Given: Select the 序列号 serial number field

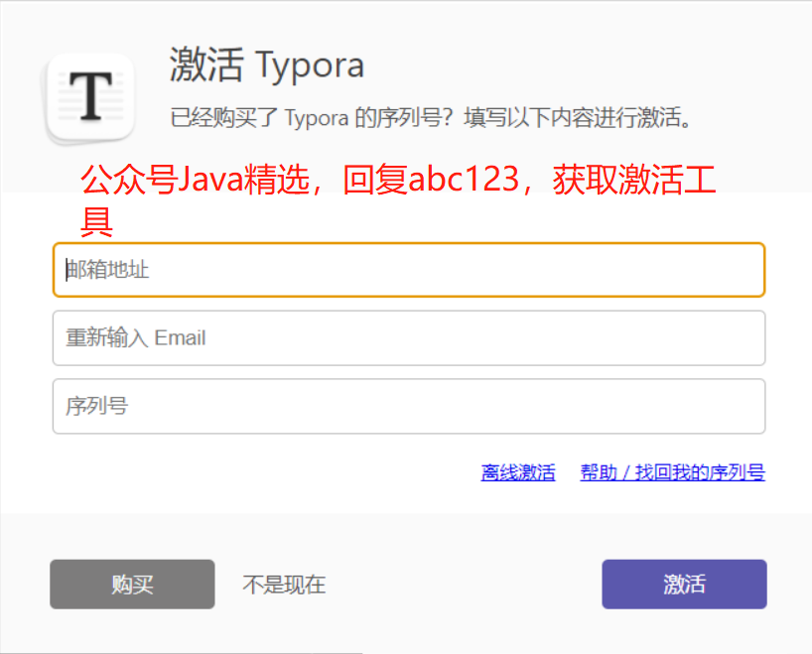Looking at the screenshot, I should point(409,406).
